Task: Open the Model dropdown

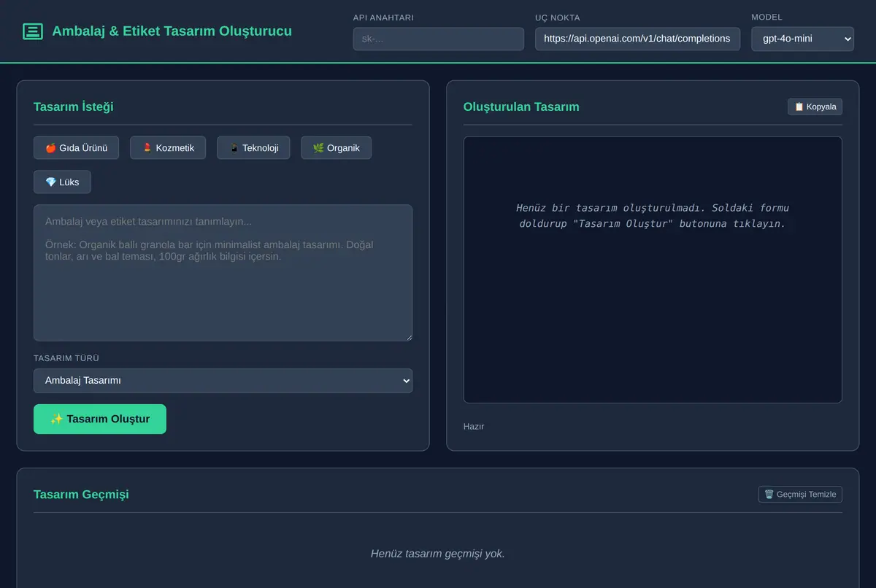Action: (x=802, y=39)
